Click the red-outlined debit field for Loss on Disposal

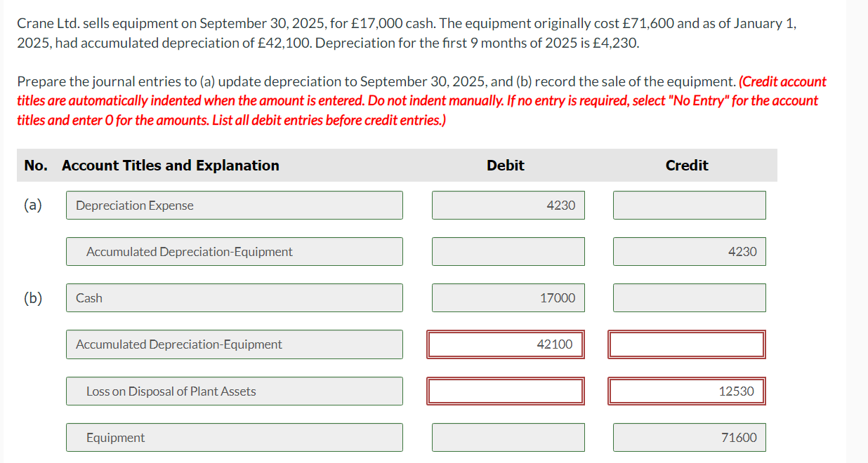[x=506, y=391]
